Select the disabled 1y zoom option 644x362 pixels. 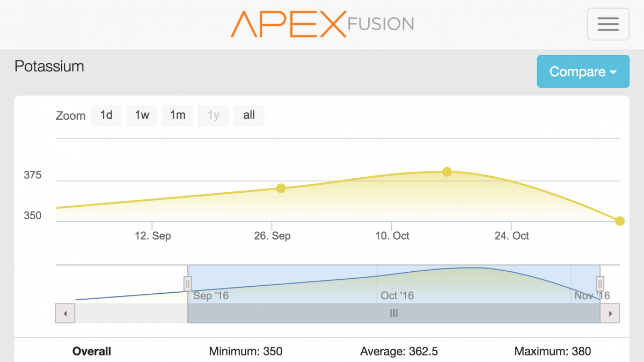pos(214,115)
